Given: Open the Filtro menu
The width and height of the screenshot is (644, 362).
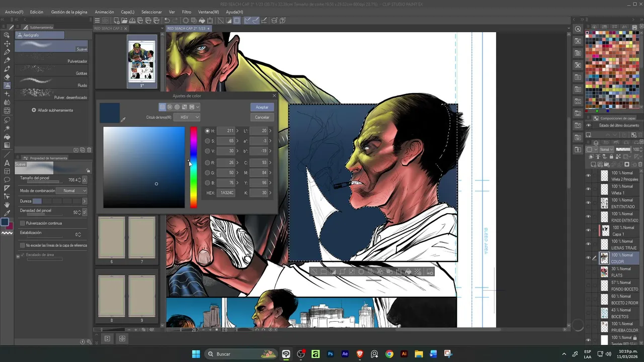Looking at the screenshot, I should [x=187, y=12].
